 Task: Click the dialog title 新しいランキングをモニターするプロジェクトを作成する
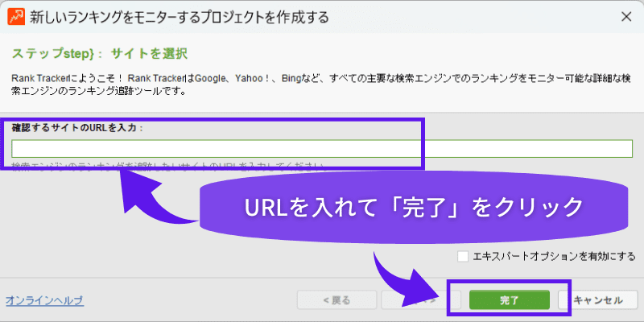click(180, 17)
